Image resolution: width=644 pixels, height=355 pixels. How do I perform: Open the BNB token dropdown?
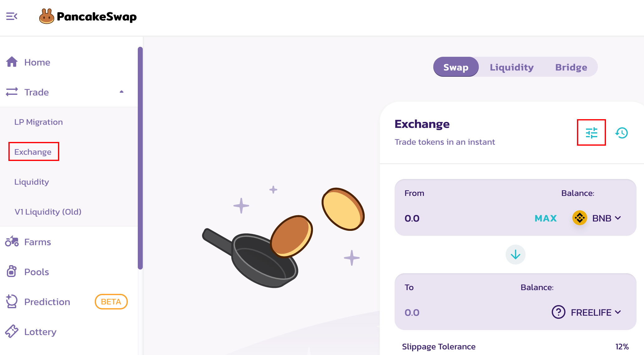coord(597,218)
